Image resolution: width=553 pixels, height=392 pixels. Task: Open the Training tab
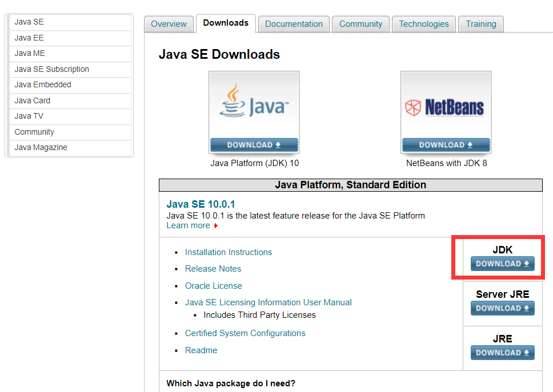(480, 24)
